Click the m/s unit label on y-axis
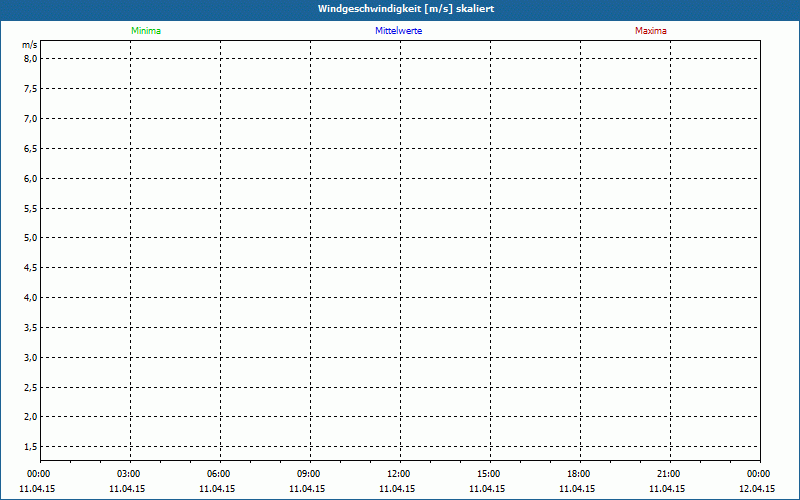 30,46
